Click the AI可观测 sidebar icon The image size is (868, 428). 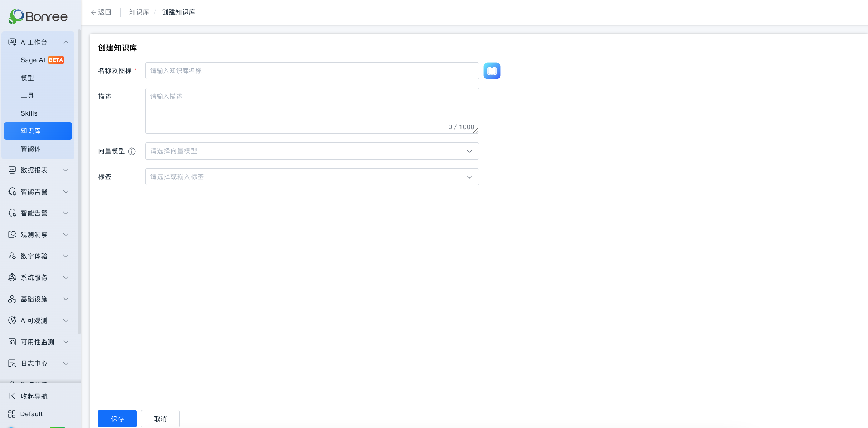(x=12, y=320)
